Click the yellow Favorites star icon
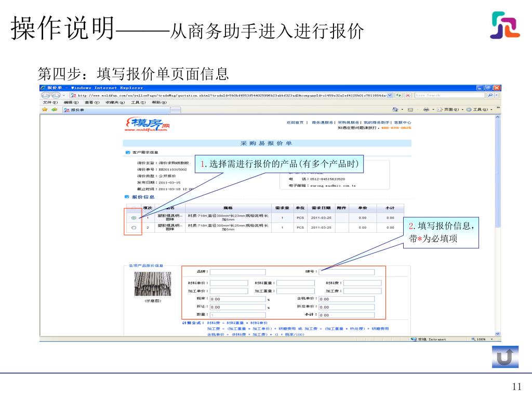The image size is (532, 399). [45, 110]
